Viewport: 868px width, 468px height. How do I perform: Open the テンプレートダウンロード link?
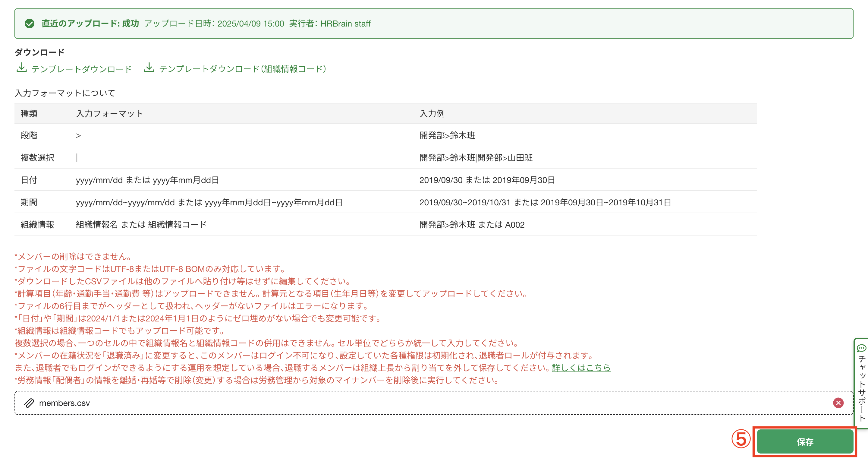click(82, 69)
